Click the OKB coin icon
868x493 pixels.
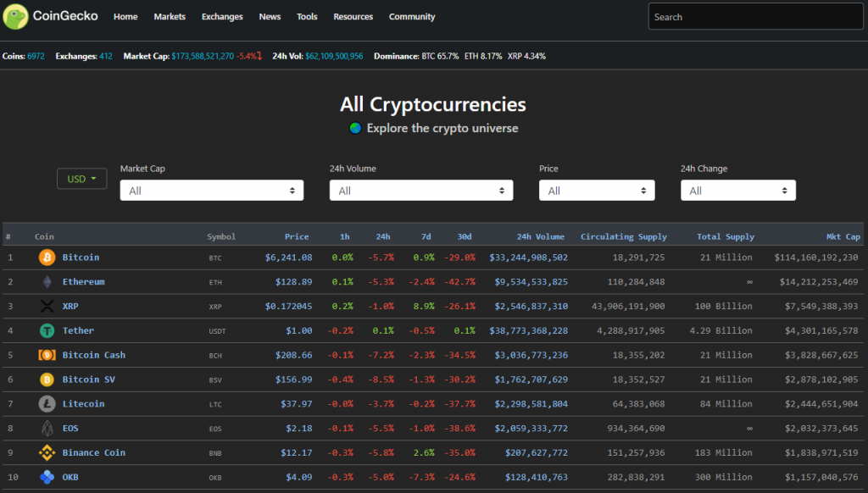point(47,477)
